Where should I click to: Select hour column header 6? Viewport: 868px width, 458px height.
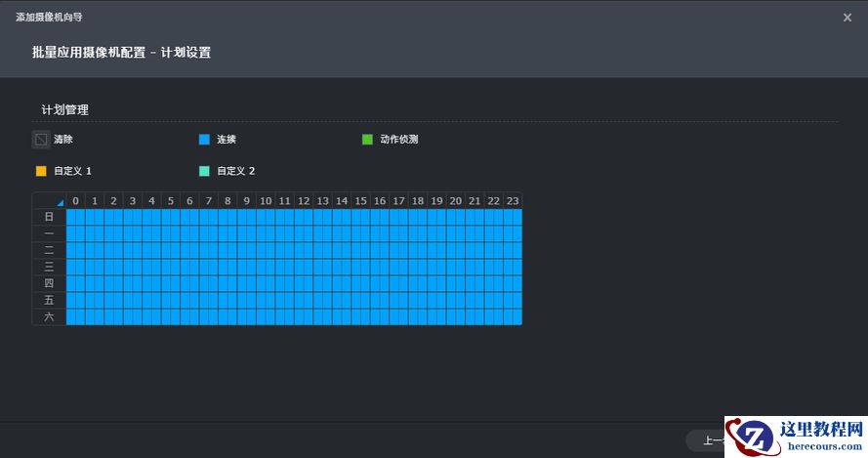pos(189,201)
